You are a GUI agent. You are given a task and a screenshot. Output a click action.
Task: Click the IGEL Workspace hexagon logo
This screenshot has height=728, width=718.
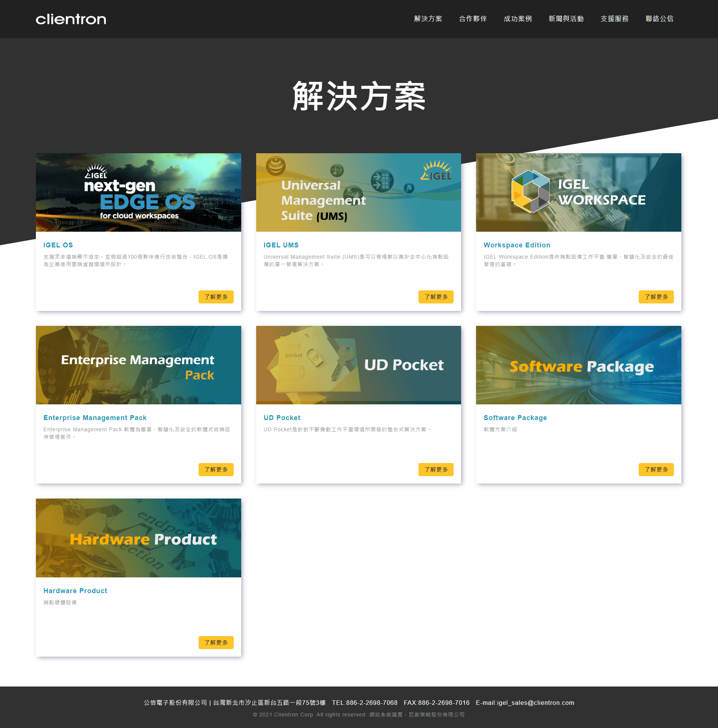(531, 191)
